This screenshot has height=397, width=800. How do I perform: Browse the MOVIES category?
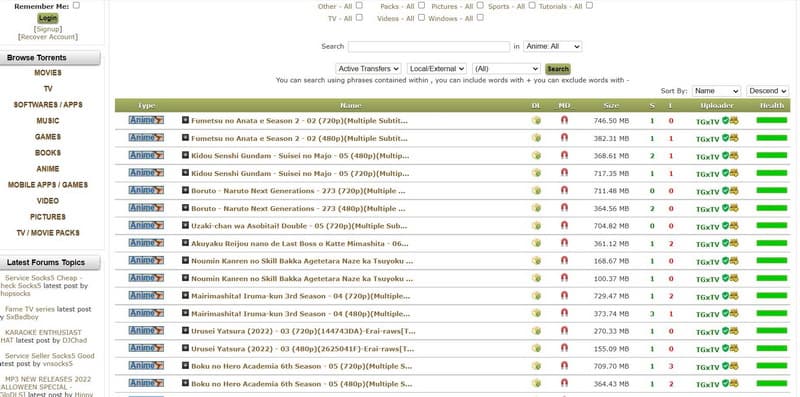[48, 73]
